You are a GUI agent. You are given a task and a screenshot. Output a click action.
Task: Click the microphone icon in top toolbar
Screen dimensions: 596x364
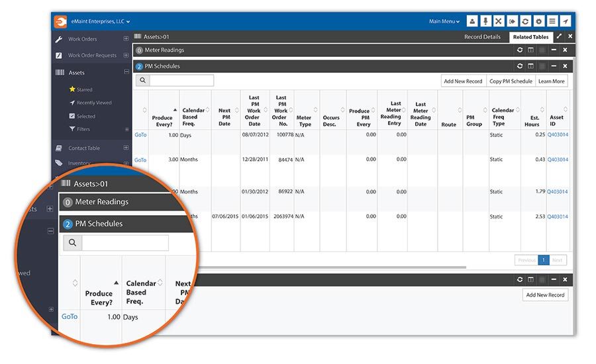coord(485,21)
